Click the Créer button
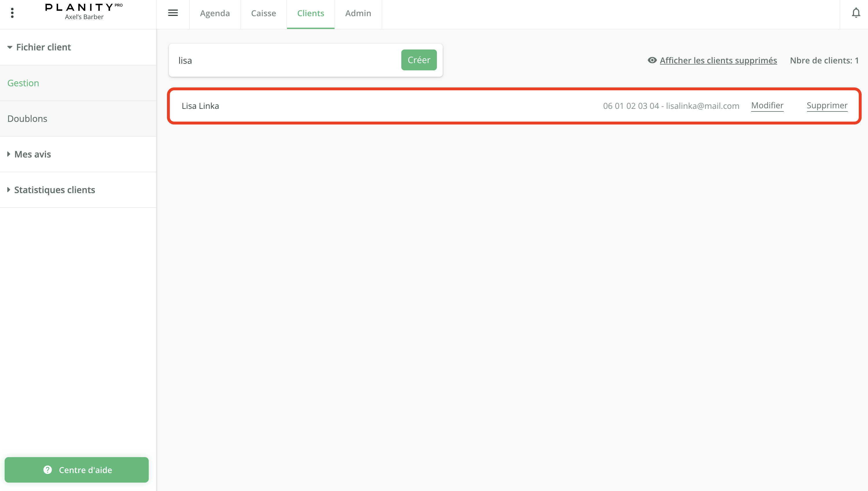This screenshot has height=491, width=868. click(x=419, y=60)
